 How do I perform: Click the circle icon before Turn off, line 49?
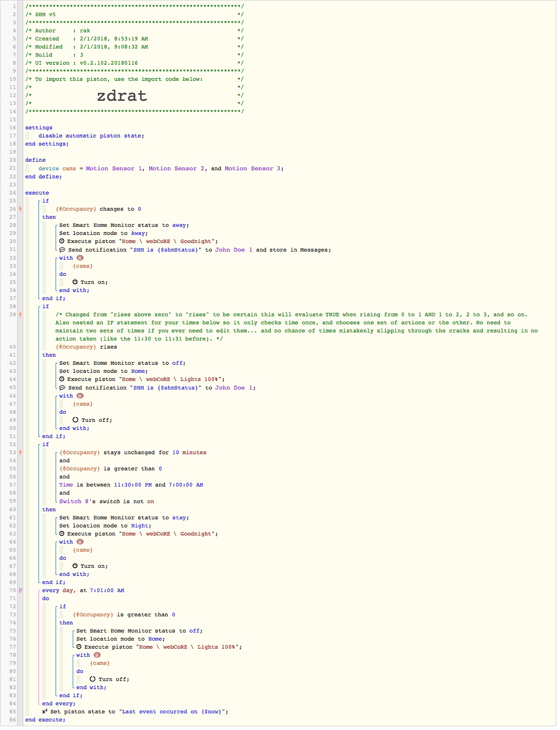click(76, 420)
